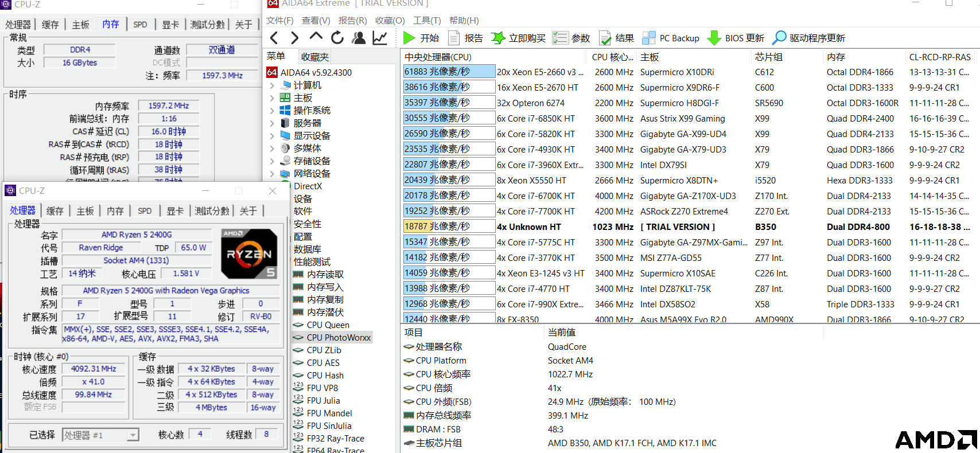Screen dimensions: 980x453
Task: Expand the 操作系统 tree node
Action: pos(272,111)
